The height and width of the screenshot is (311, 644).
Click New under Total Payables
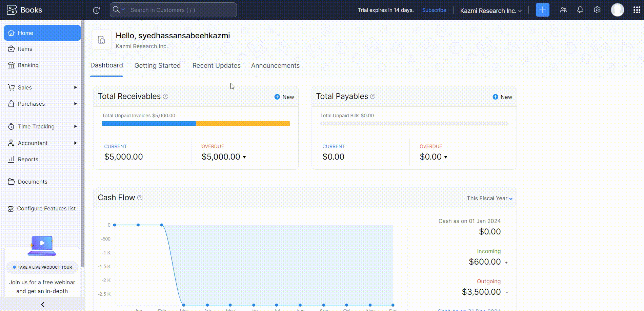pos(502,97)
